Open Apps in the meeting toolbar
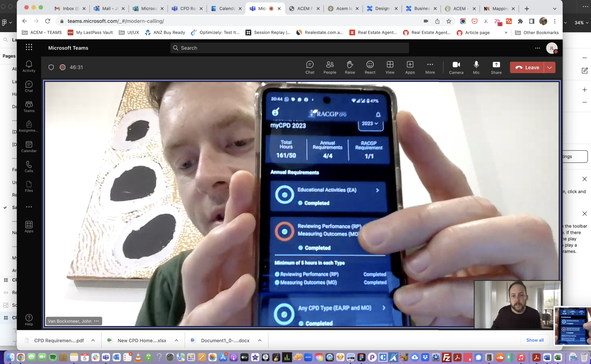The height and width of the screenshot is (364, 591). tap(410, 67)
